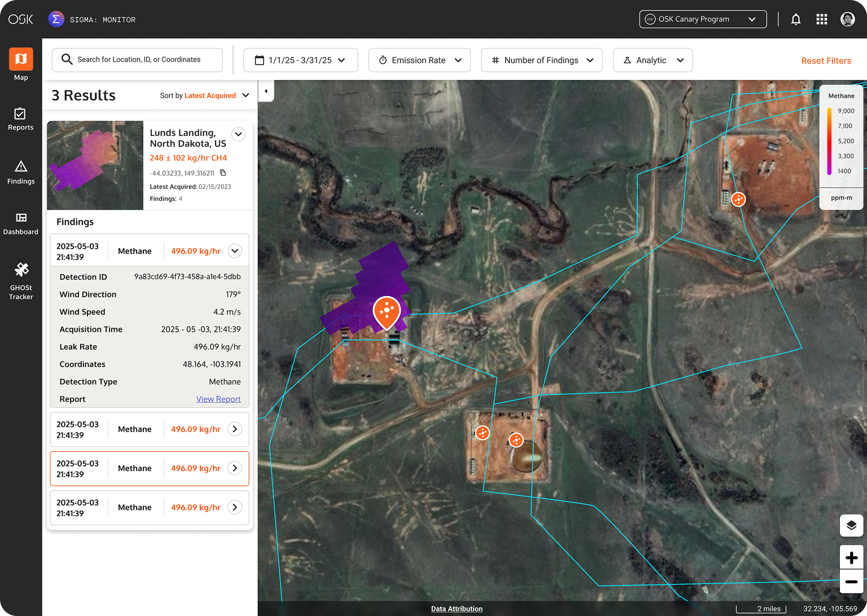
Task: Expand the highlighted third finding arrow
Action: [x=235, y=468]
